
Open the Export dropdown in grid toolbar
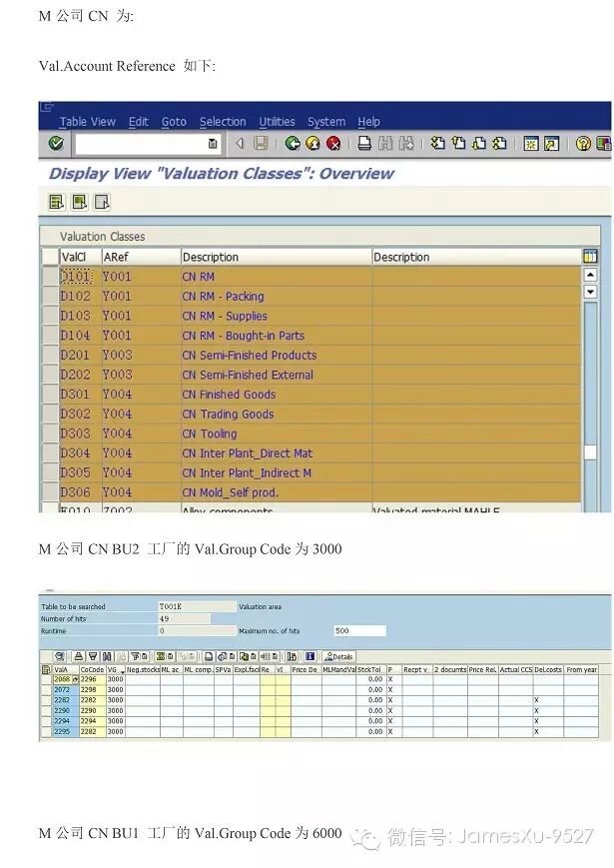coord(254,656)
